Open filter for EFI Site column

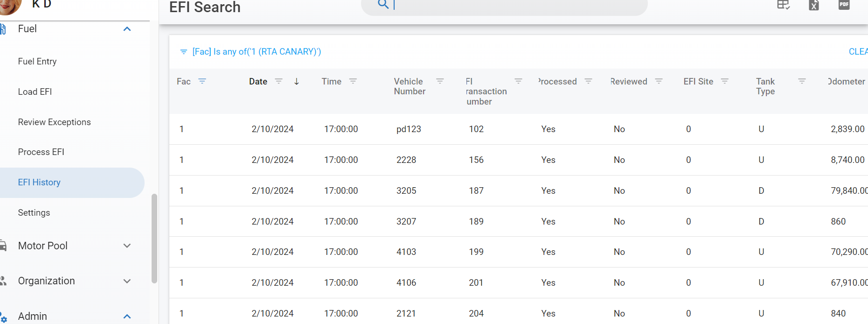point(724,81)
